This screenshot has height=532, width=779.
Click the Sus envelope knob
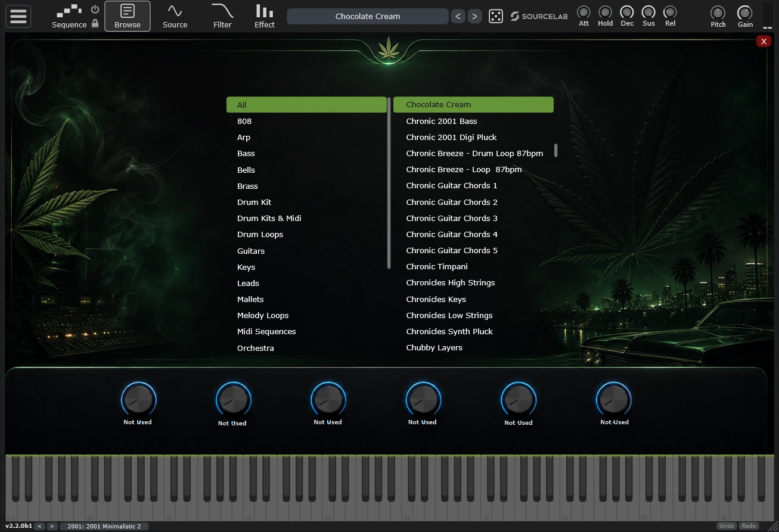point(648,12)
